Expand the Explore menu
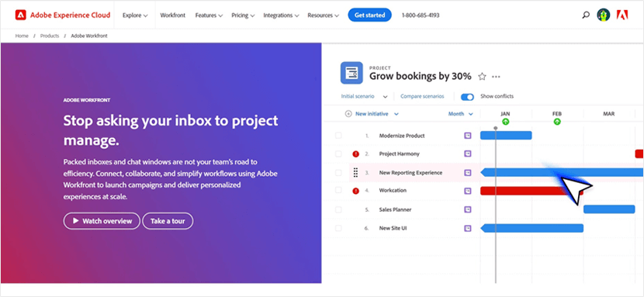This screenshot has height=297, width=644. (x=135, y=16)
